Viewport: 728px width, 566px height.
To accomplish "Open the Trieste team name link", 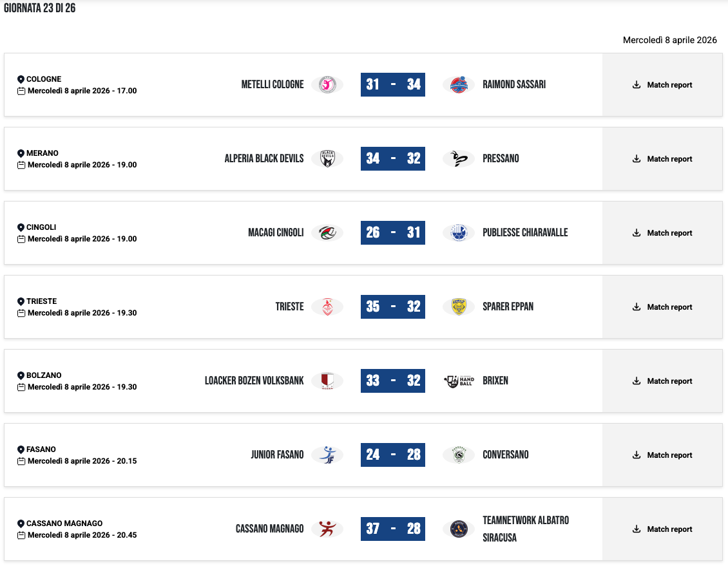I will 289,307.
